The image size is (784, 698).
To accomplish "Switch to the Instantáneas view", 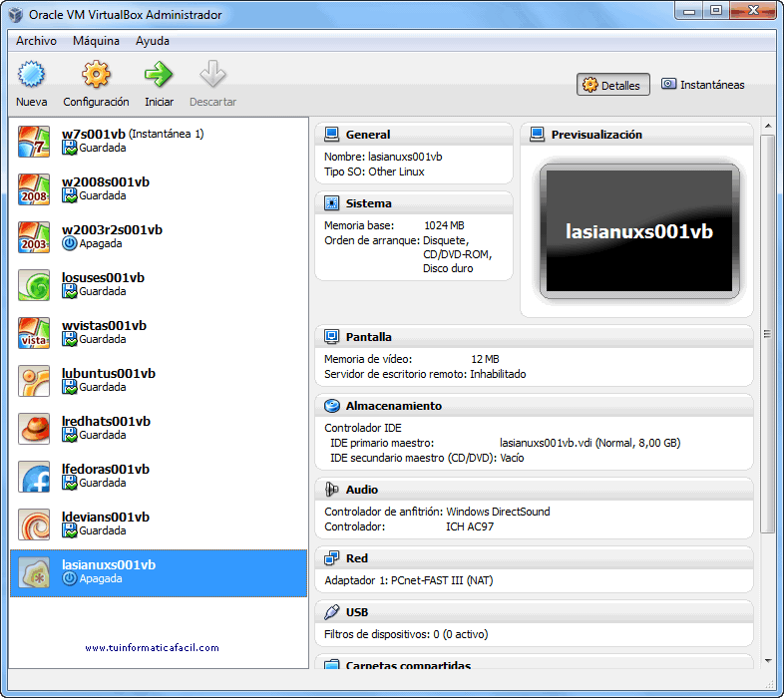I will (702, 85).
